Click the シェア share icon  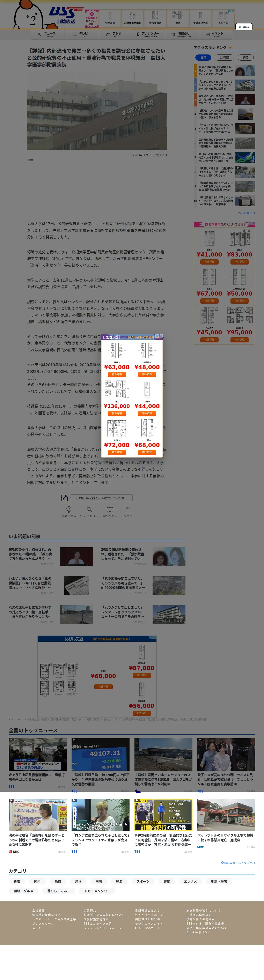(x=128, y=509)
